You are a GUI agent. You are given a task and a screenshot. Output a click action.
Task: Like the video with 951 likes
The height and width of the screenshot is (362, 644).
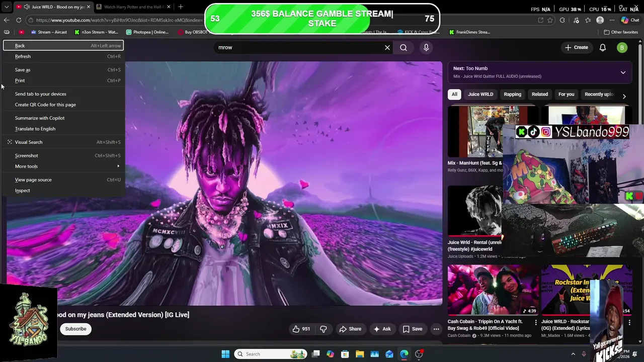pyautogui.click(x=301, y=329)
